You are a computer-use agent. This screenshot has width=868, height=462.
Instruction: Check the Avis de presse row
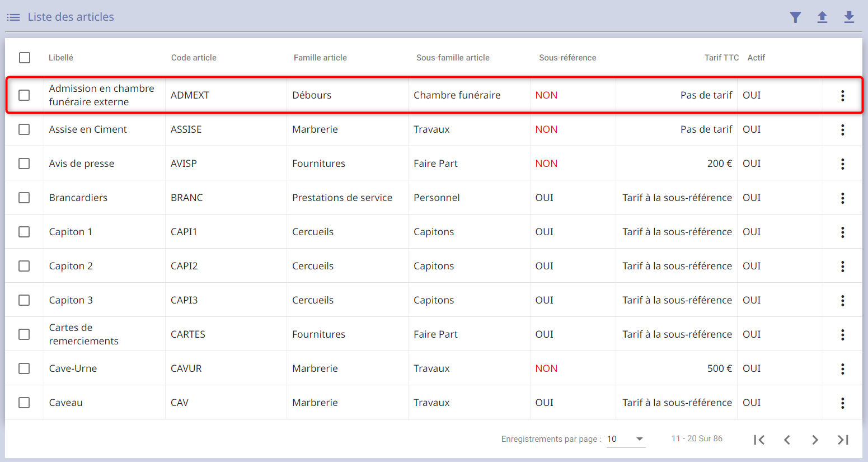click(x=24, y=164)
